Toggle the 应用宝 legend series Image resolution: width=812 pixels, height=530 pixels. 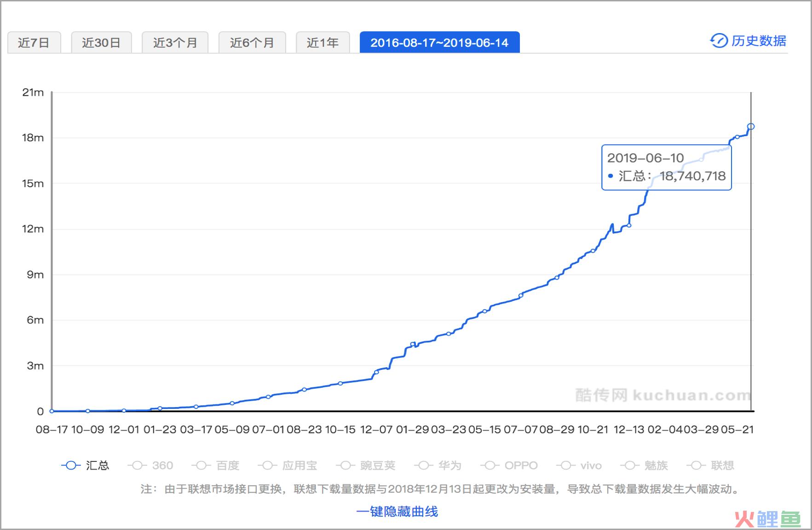coord(288,466)
